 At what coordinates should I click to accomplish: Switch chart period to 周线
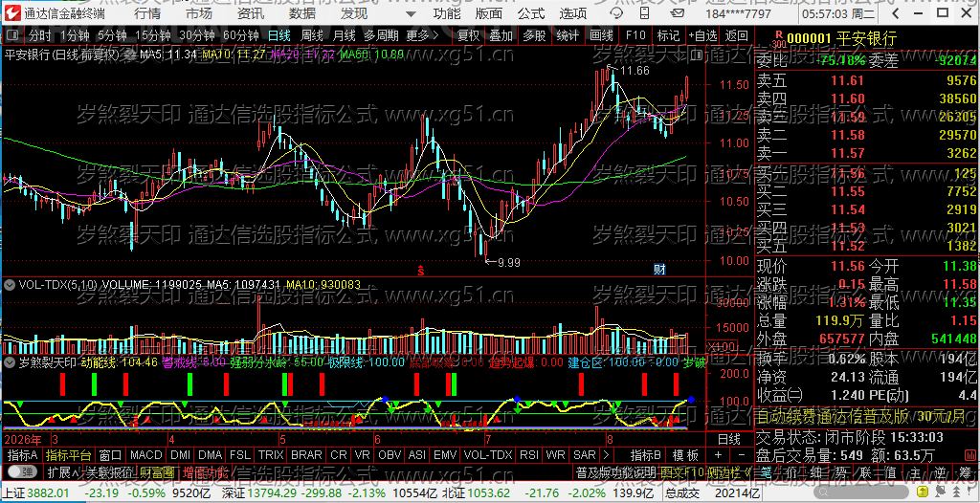[311, 35]
